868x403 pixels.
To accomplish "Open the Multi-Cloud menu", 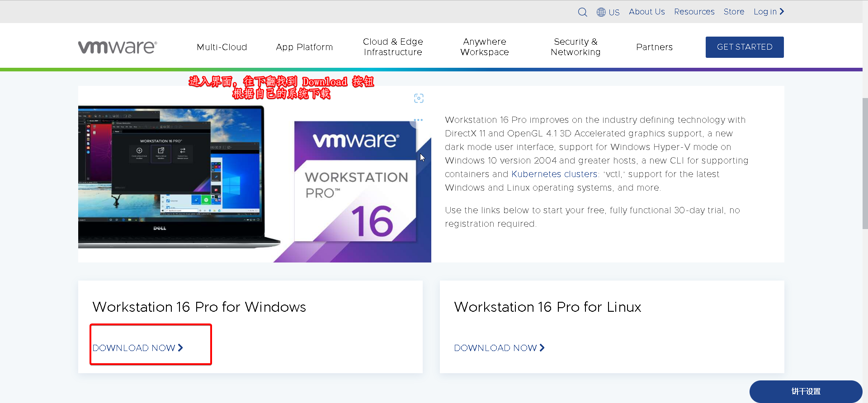I will [x=222, y=47].
